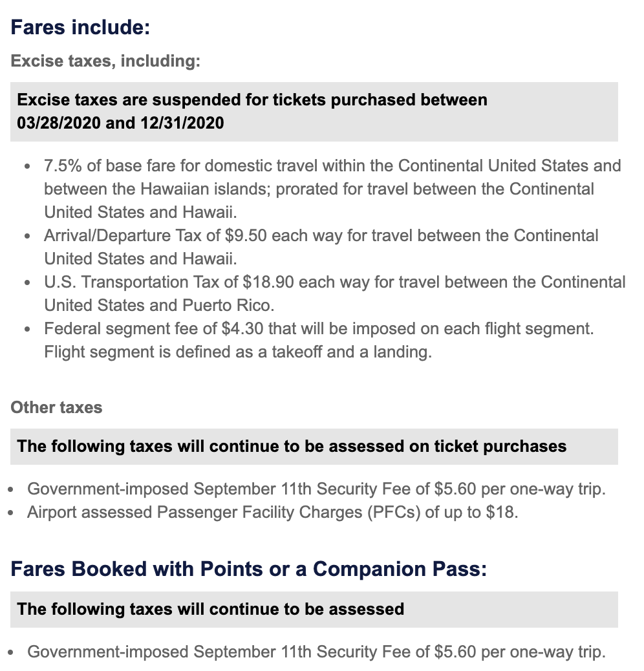Image resolution: width=644 pixels, height=671 pixels.
Task: Click the Security Fee bullet under Other taxes
Action: (x=316, y=489)
